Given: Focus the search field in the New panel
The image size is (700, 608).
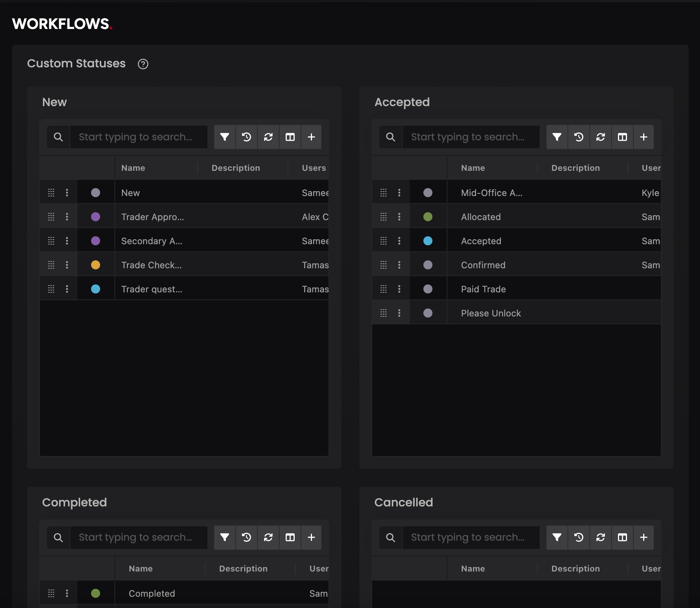Looking at the screenshot, I should [138, 137].
